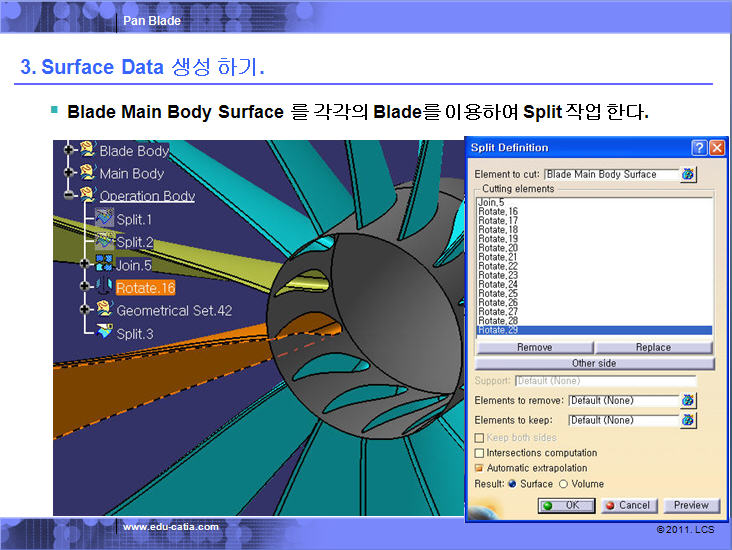Image resolution: width=732 pixels, height=550 pixels.
Task: Collapse the Operation Body tree node
Action: 69,196
